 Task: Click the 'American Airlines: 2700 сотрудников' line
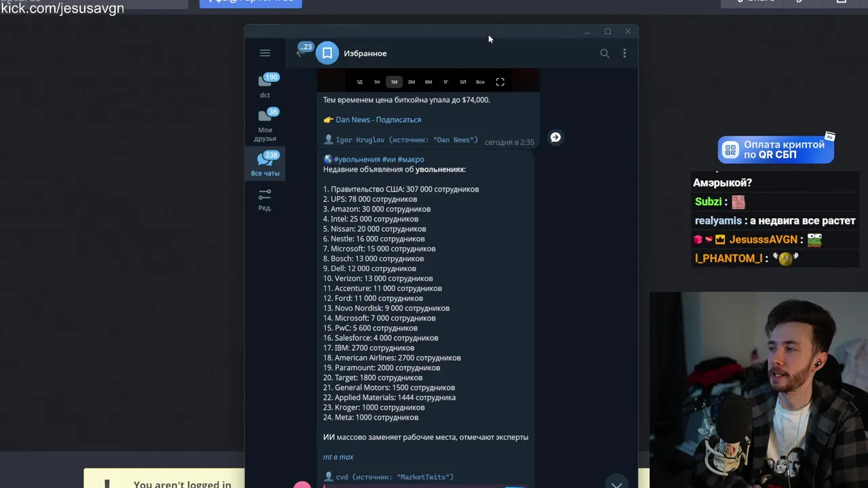coord(392,358)
